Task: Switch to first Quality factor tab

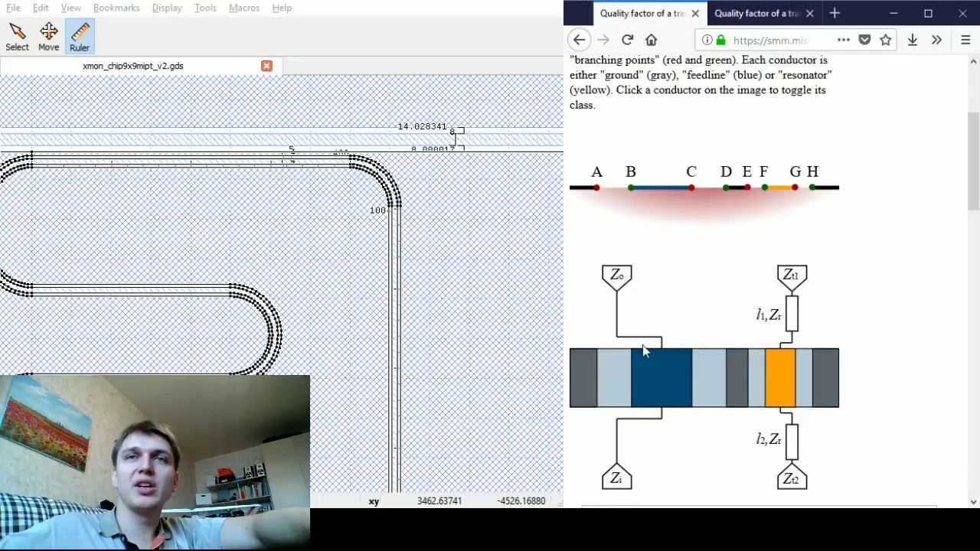Action: (642, 13)
